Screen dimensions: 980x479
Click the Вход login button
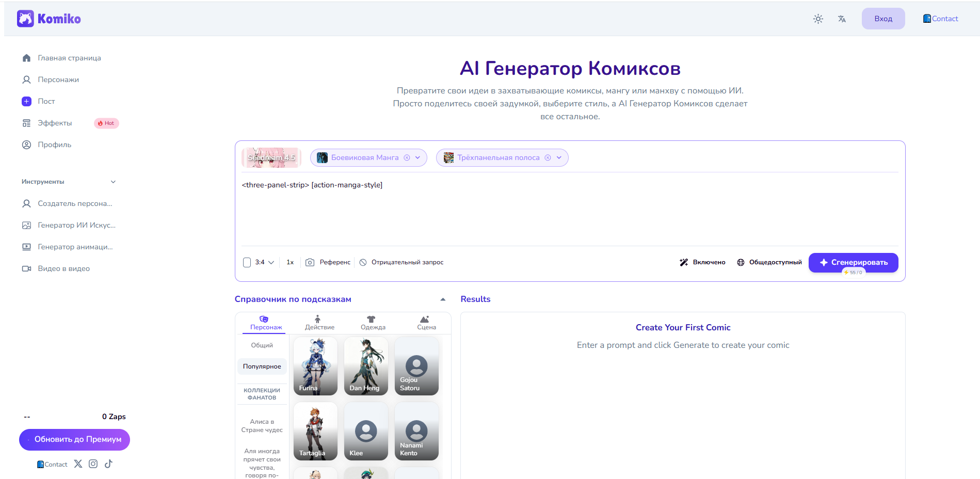pyautogui.click(x=883, y=19)
